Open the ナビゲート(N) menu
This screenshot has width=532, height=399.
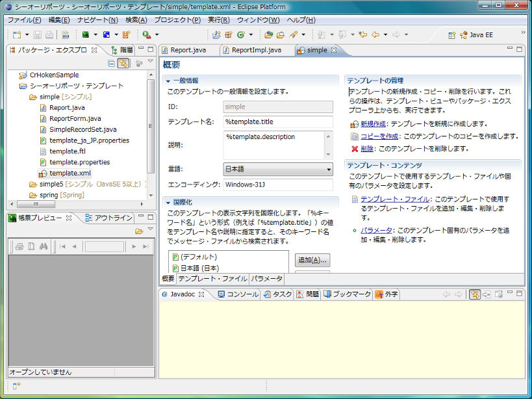point(97,20)
